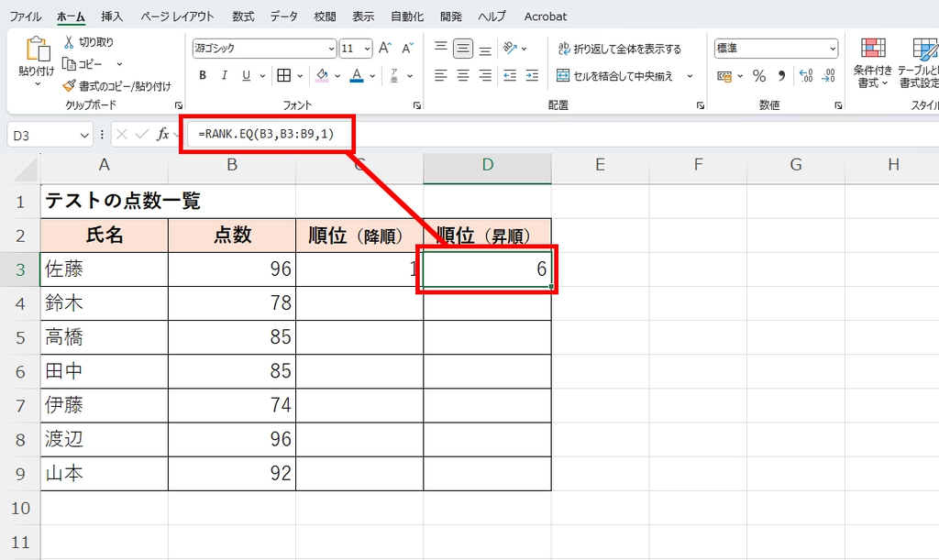Image resolution: width=939 pixels, height=560 pixels.
Task: Toggle Bold formatting
Action: 203,76
